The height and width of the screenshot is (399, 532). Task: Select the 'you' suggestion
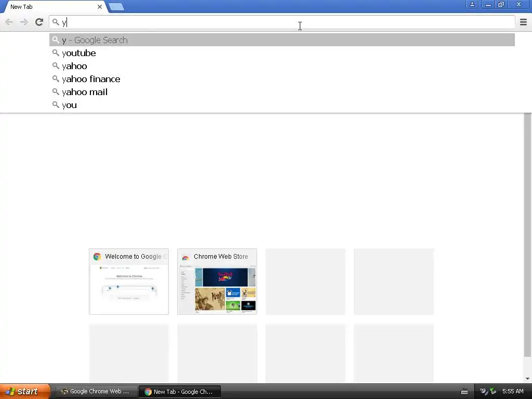282,105
